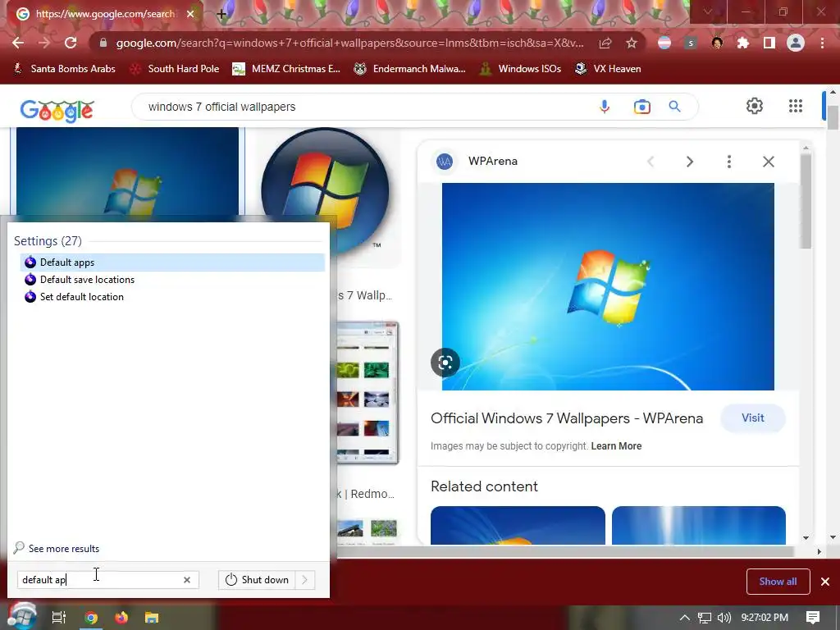Bookmark this page with the star icon
840x630 pixels.
click(632, 43)
